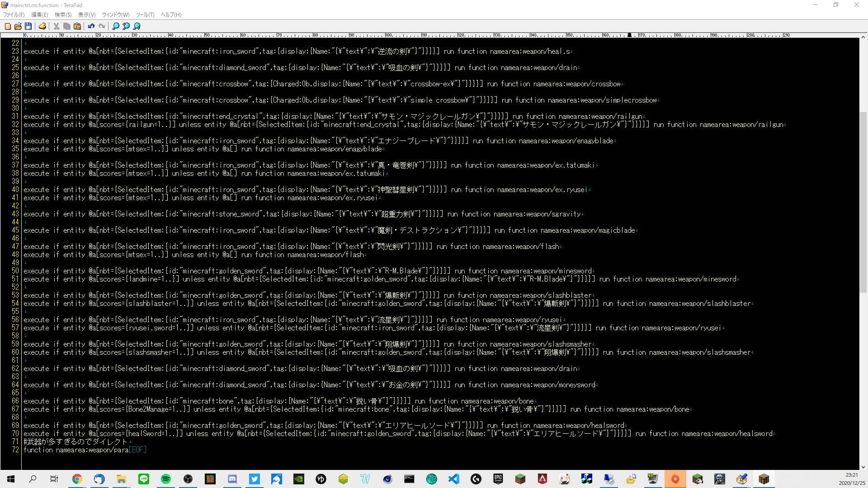868x488 pixels.
Task: Click the vertical scrollbar up arrow
Action: 863,38
